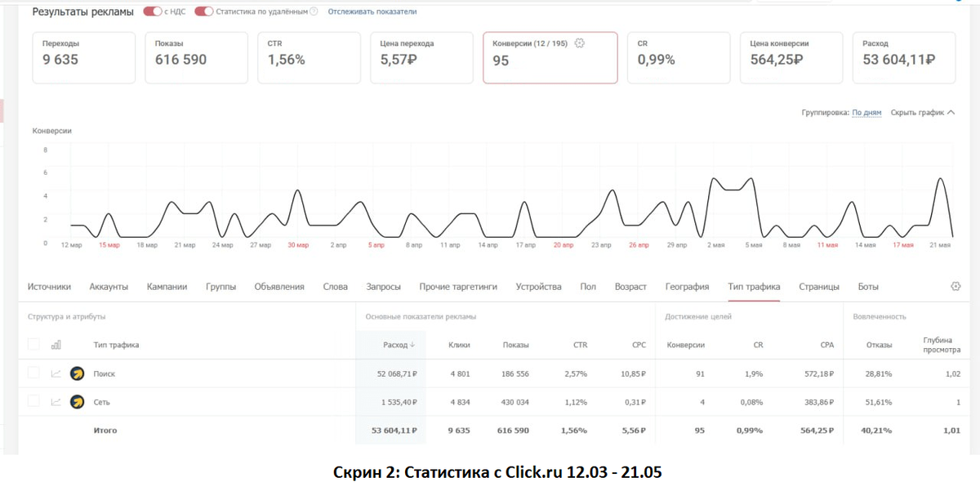Click 30 мар date on chart axis
The width and height of the screenshot is (980, 500).
coord(298,244)
